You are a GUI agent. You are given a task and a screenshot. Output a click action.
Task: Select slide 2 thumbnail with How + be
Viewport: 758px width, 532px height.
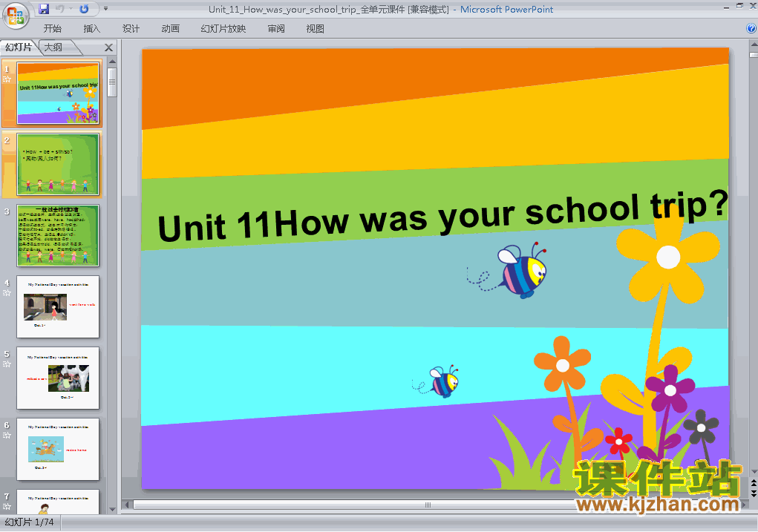[57, 164]
